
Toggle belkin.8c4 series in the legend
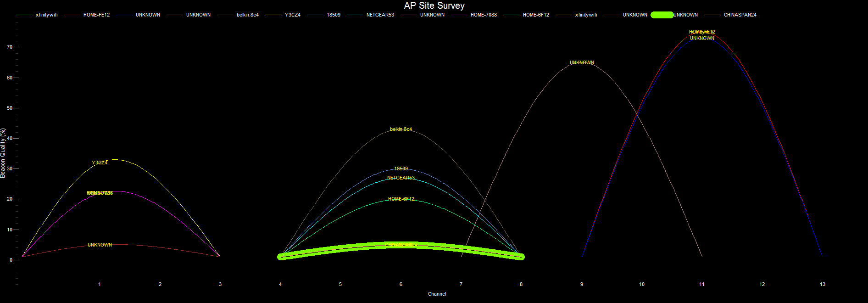247,15
